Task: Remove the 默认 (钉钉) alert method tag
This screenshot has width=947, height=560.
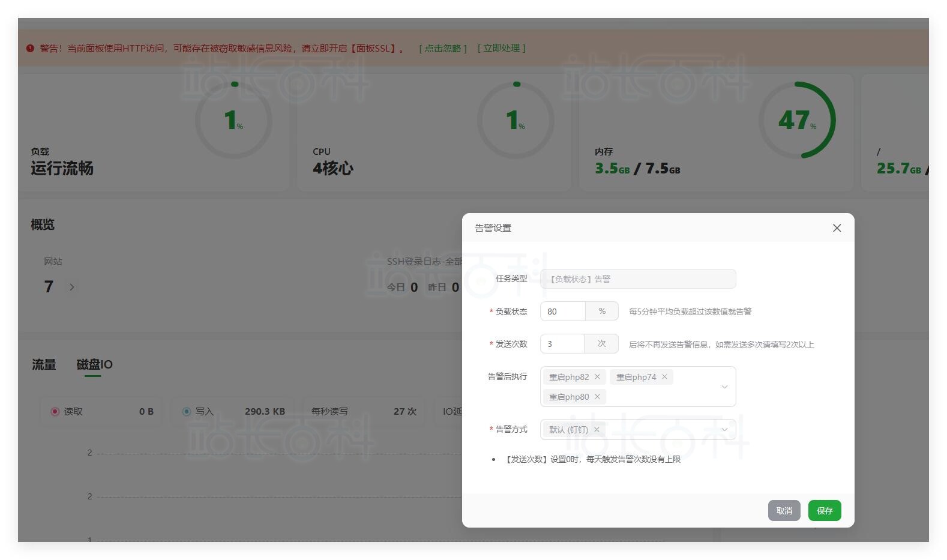Action: point(597,430)
